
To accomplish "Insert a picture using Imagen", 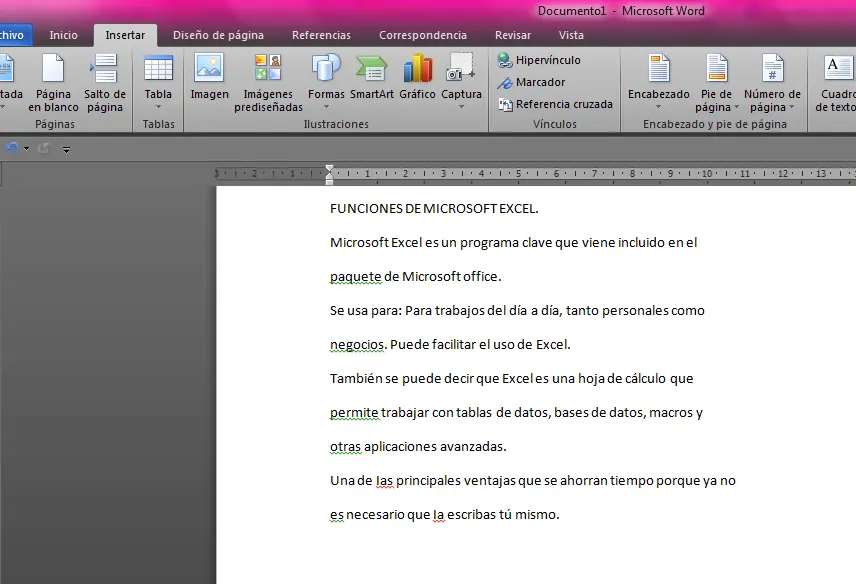I will point(209,78).
